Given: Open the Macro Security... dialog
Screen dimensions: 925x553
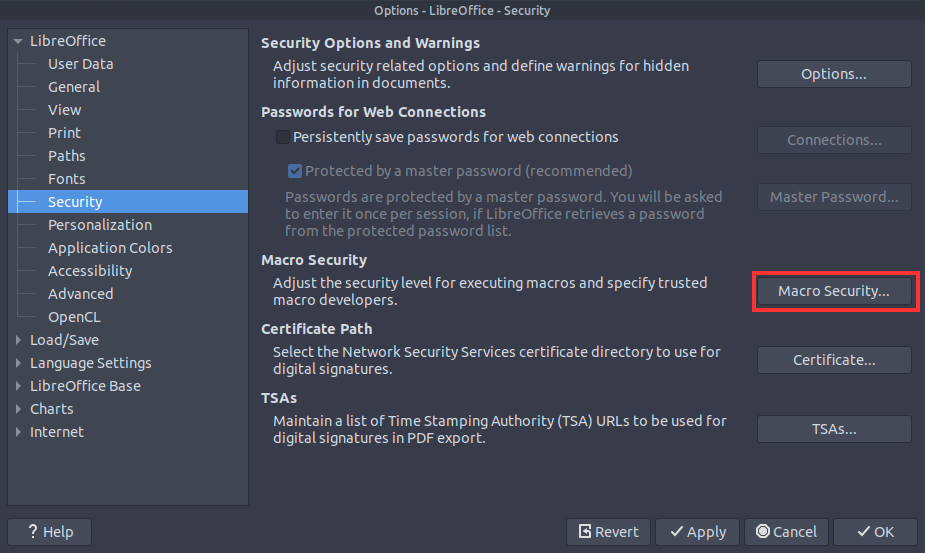Looking at the screenshot, I should click(834, 291).
